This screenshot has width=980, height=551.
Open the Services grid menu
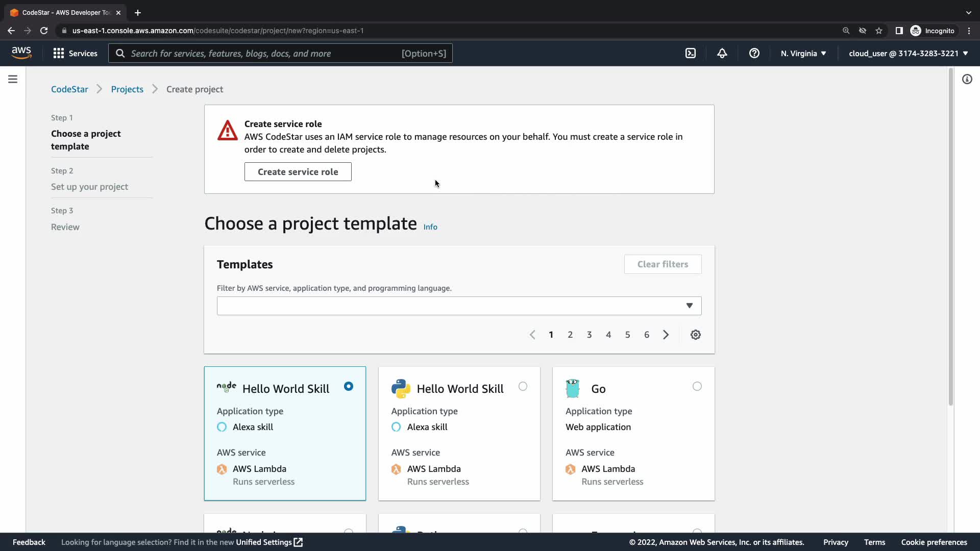coord(75,53)
